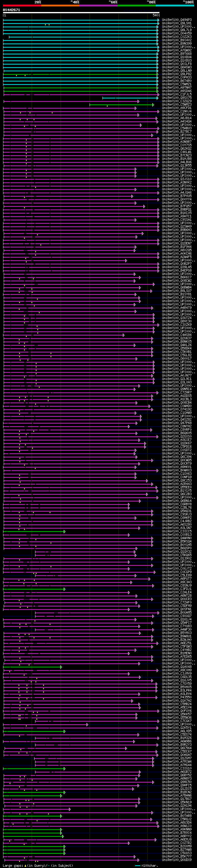Click UniRef100_A9W1I0 label
The image size is (197, 868).
click(x=177, y=826)
